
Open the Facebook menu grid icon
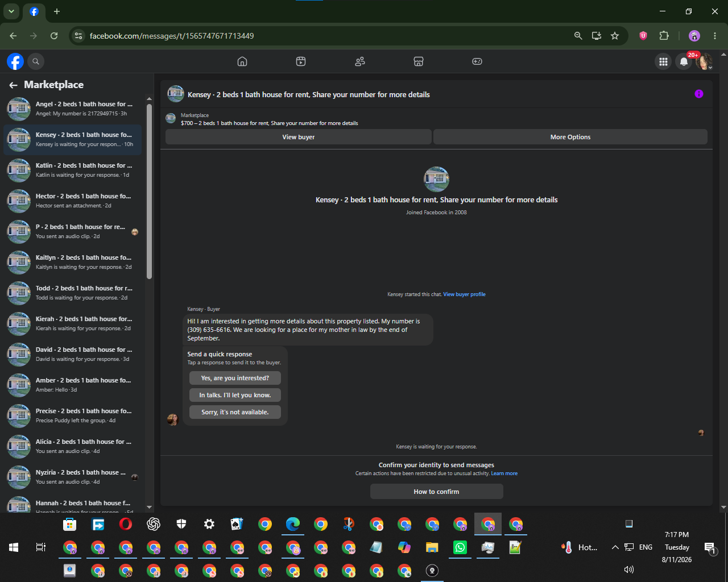tap(663, 61)
